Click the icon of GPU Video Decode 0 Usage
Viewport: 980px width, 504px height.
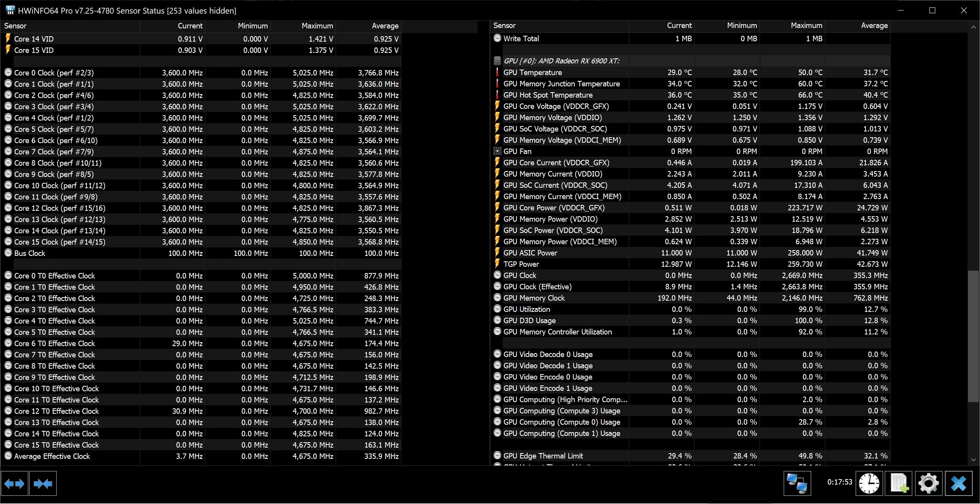pyautogui.click(x=497, y=354)
